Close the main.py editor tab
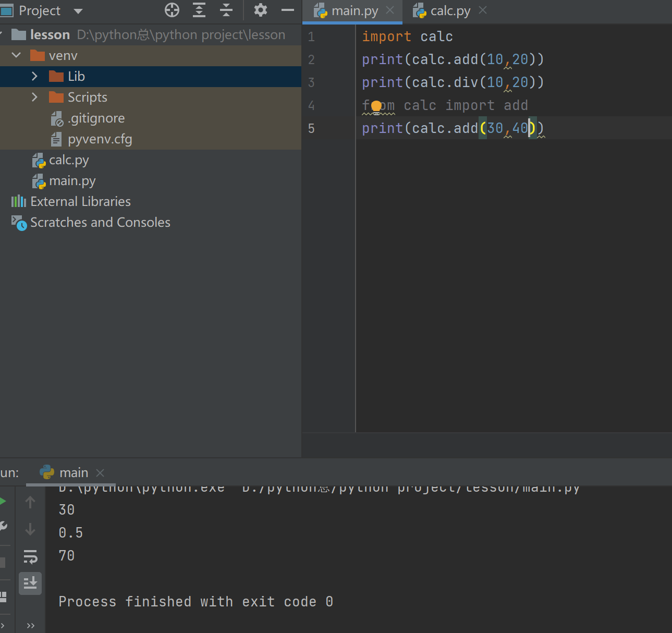Image resolution: width=672 pixels, height=633 pixels. [x=390, y=10]
